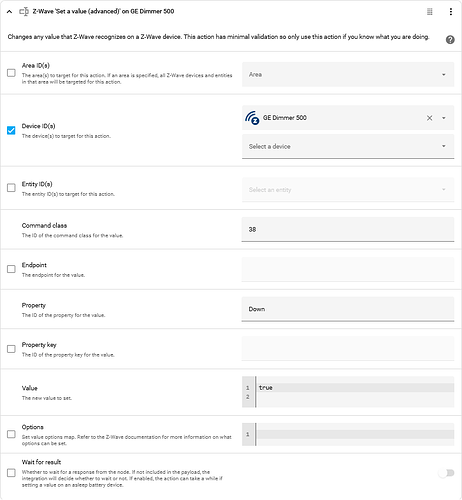This screenshot has height=500, width=462.
Task: Expand the GE Dimmer 500 dropdown arrow
Action: click(x=444, y=118)
